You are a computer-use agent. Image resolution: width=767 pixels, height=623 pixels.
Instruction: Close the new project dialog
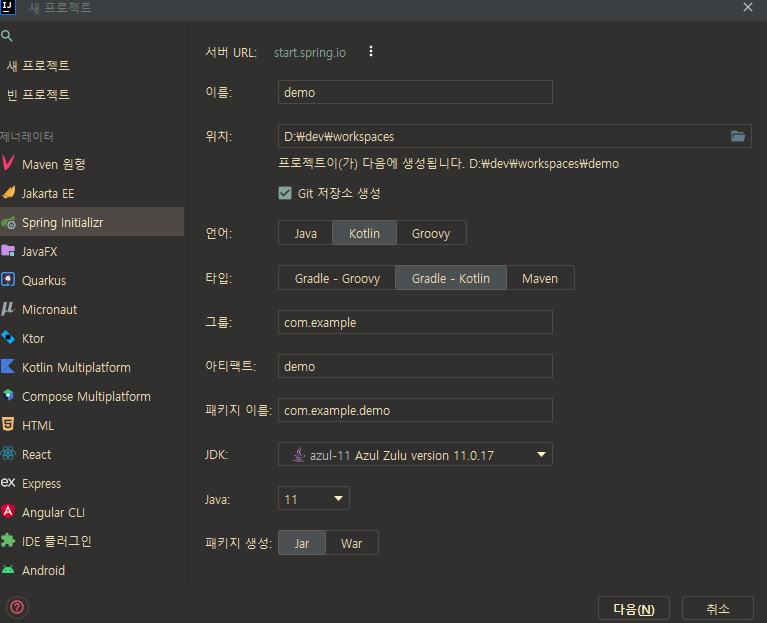(748, 7)
